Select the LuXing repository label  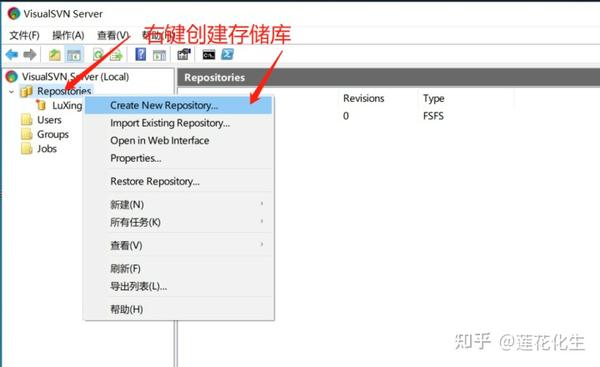pos(67,105)
